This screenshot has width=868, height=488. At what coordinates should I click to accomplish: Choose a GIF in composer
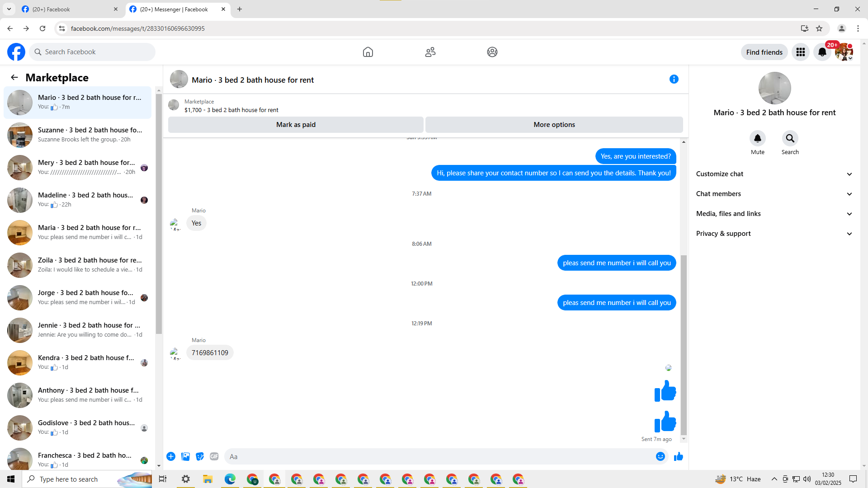point(214,456)
